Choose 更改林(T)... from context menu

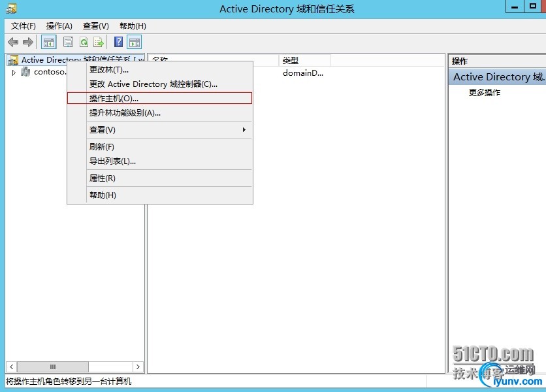(x=160, y=70)
